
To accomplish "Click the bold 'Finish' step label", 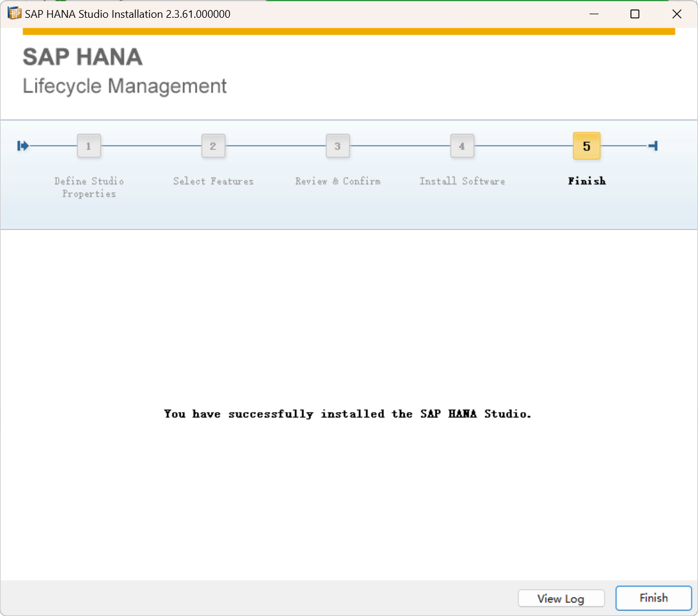I will [587, 181].
